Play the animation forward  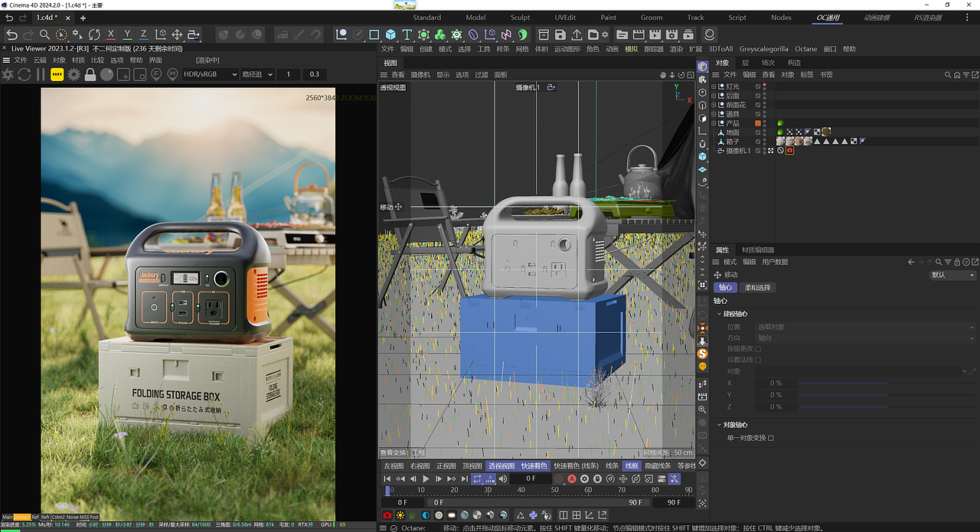click(x=426, y=478)
